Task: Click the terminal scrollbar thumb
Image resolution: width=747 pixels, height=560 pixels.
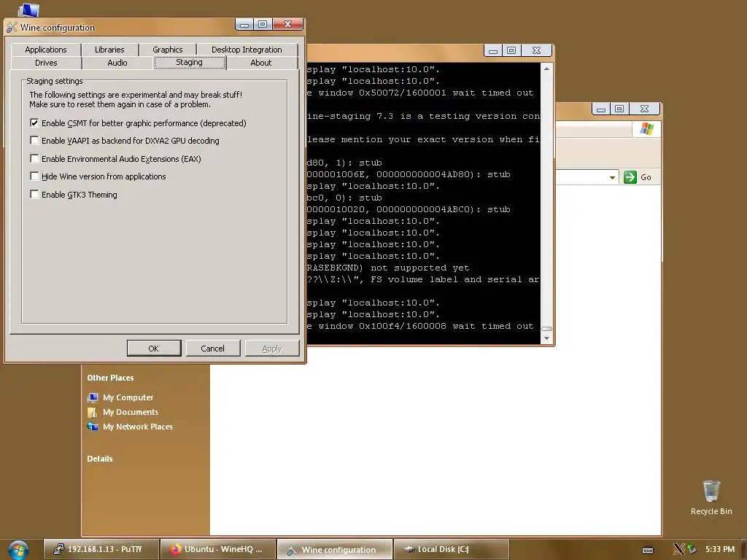Action: tap(546, 329)
